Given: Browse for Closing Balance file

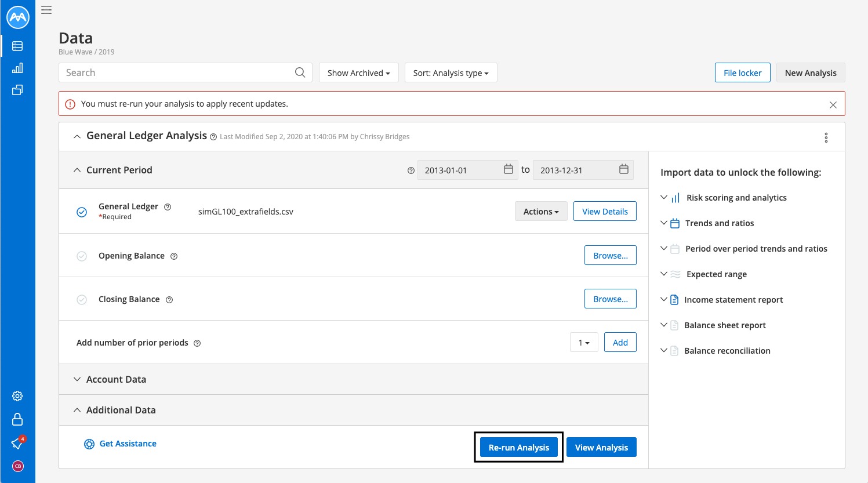Looking at the screenshot, I should [611, 299].
